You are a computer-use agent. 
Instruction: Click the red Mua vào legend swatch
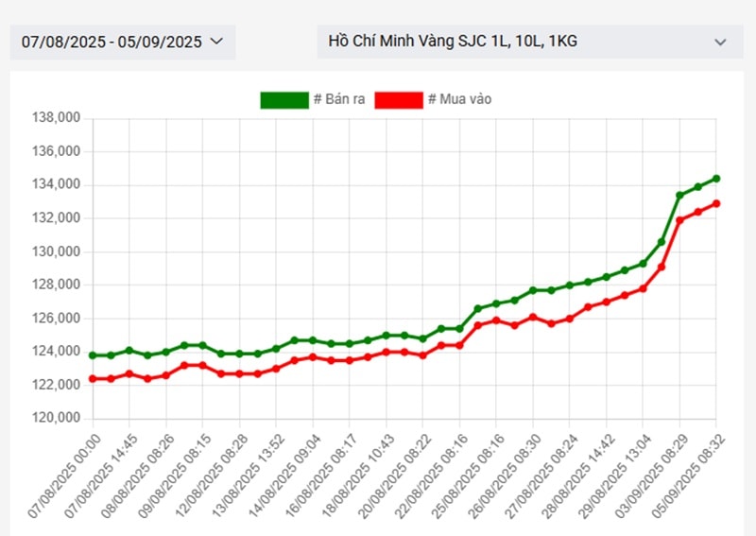398,100
